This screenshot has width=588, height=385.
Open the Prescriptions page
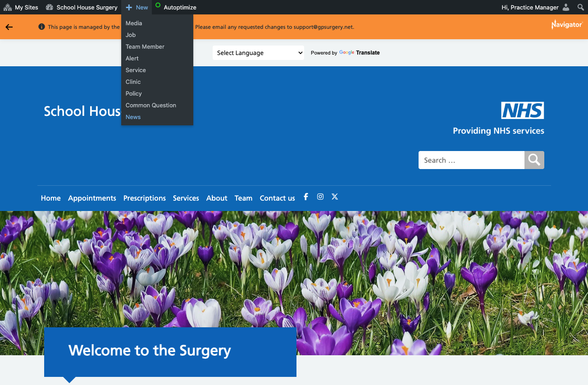pos(145,198)
